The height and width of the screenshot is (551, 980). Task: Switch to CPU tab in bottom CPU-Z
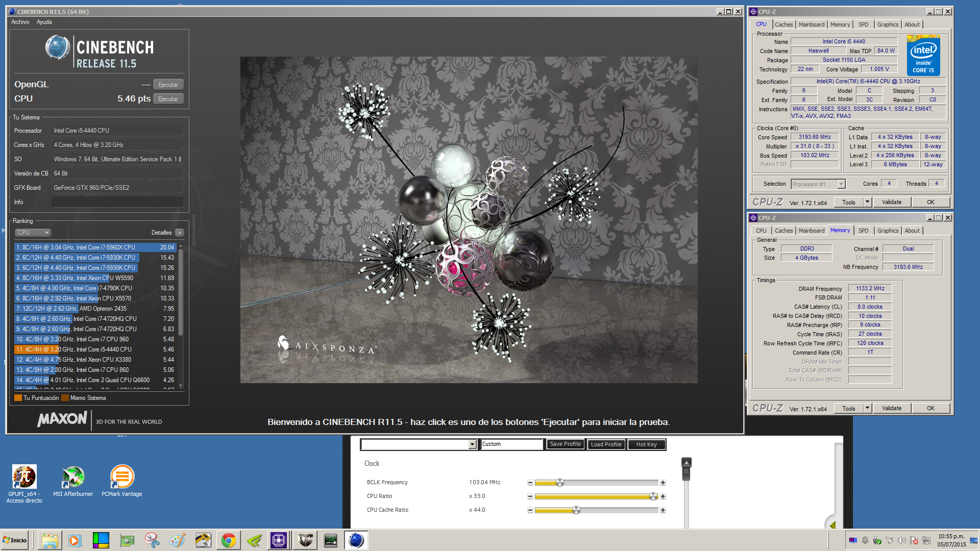pyautogui.click(x=761, y=231)
